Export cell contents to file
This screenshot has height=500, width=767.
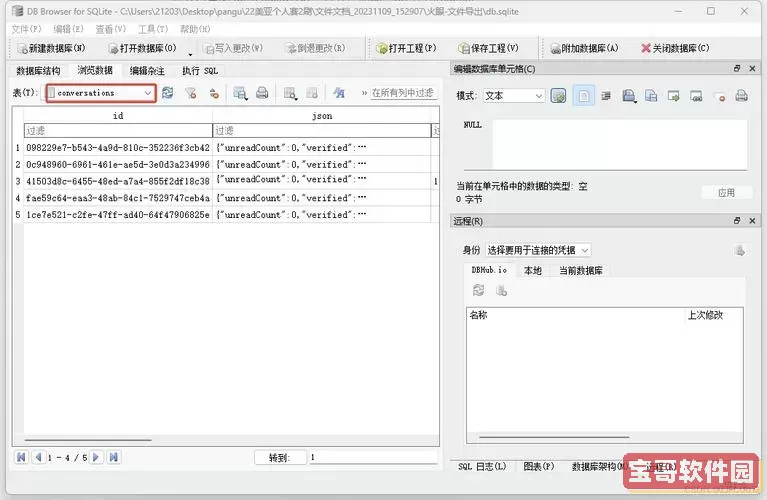(696, 95)
